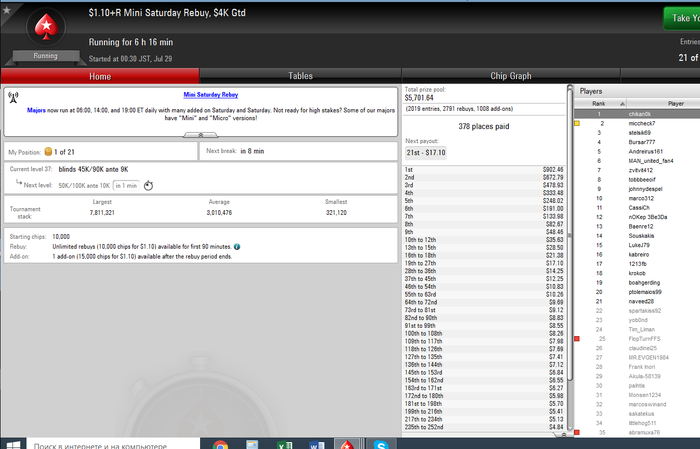Open Word from the taskbar
The image size is (700, 449).
pos(317,445)
